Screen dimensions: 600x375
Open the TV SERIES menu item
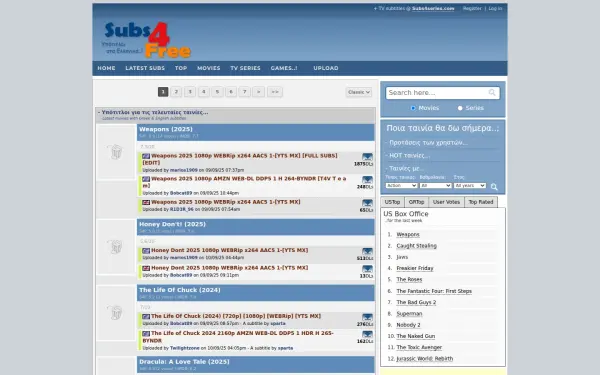245,68
